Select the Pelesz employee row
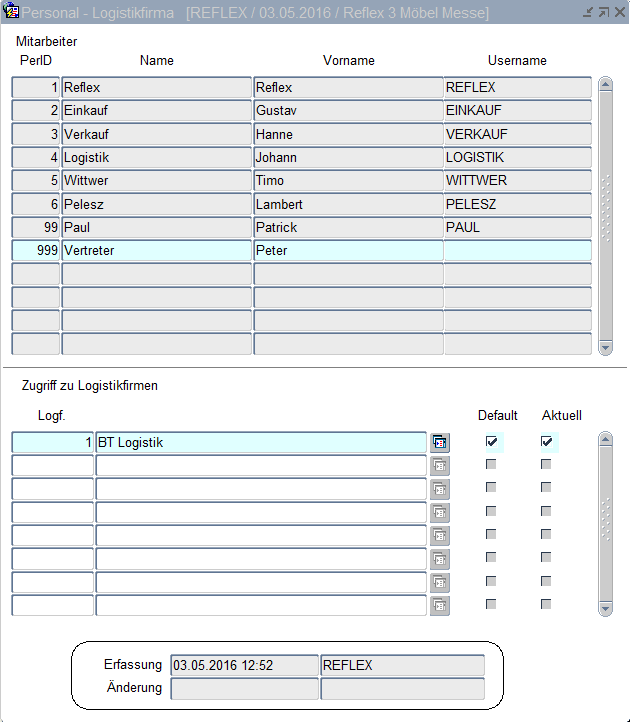This screenshot has width=630, height=722. 156,204
